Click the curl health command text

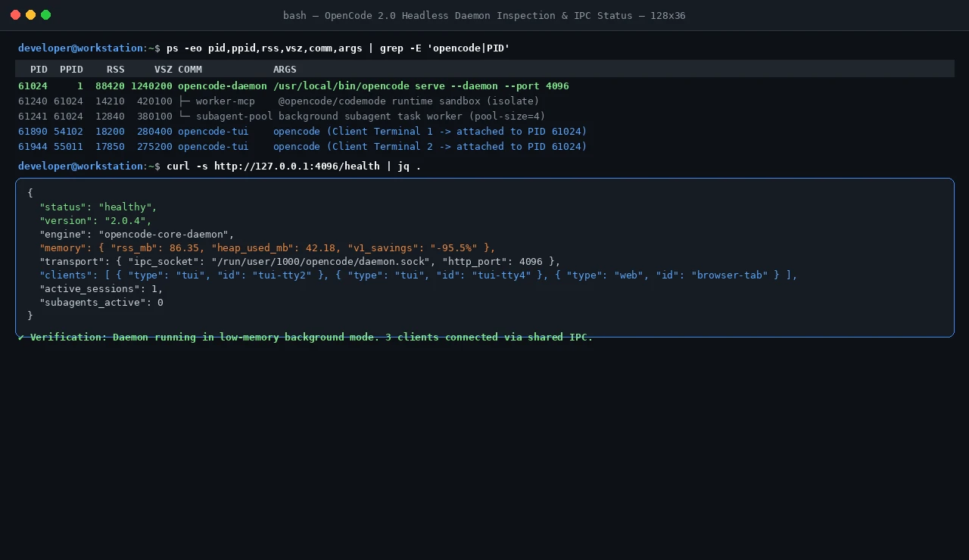(294, 166)
